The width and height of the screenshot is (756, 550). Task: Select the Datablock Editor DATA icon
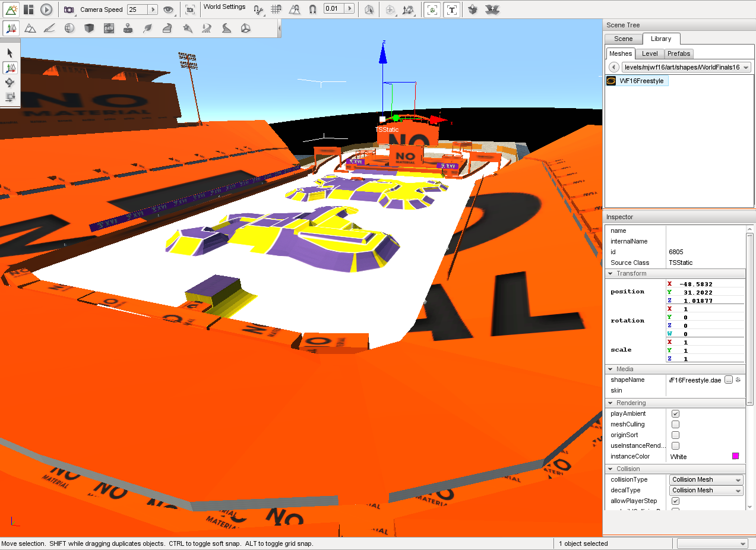pos(109,28)
